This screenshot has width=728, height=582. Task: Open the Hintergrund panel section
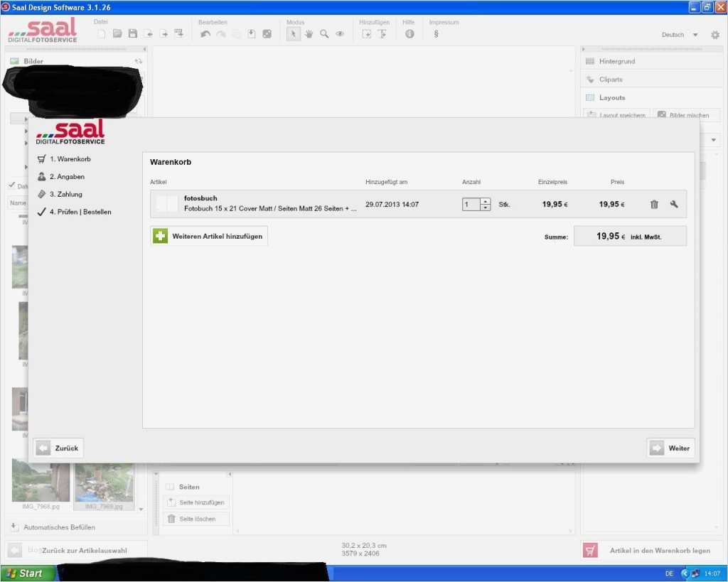(x=651, y=61)
